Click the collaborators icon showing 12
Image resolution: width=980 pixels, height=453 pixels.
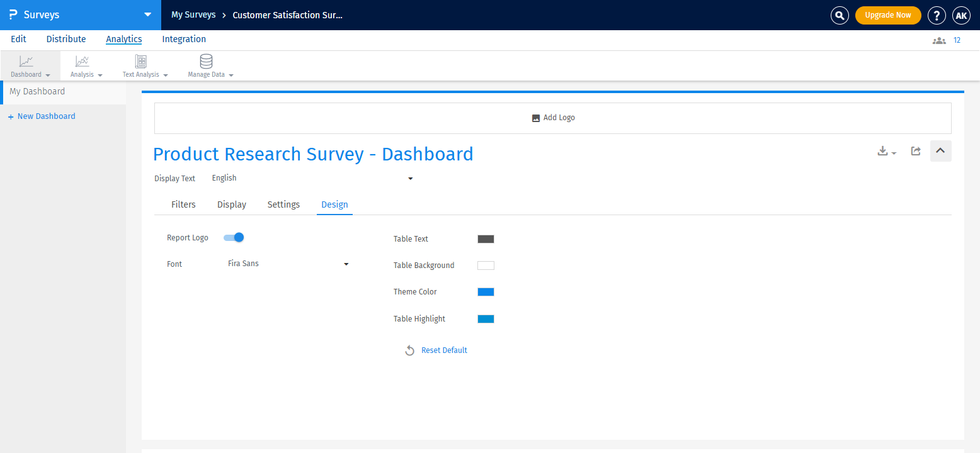tap(939, 40)
